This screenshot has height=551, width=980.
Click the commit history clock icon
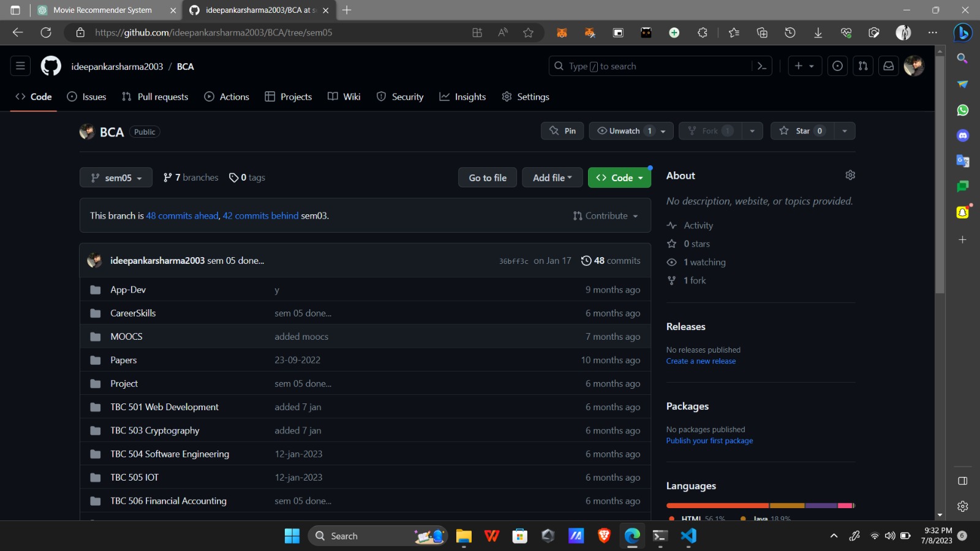tap(586, 261)
